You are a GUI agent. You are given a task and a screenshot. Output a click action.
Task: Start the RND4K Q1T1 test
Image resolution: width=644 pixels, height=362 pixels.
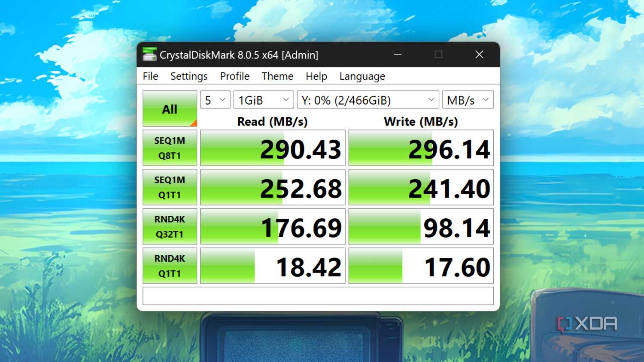pyautogui.click(x=170, y=266)
